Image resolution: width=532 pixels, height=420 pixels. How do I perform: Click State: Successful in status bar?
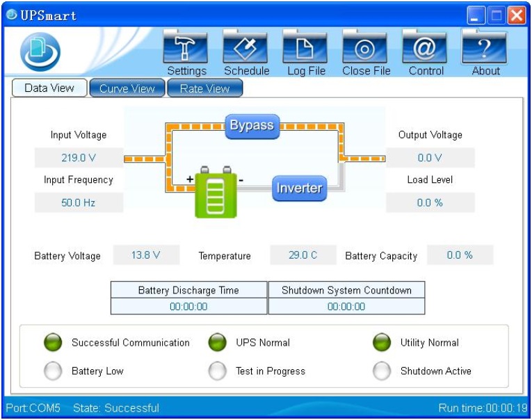point(116,407)
